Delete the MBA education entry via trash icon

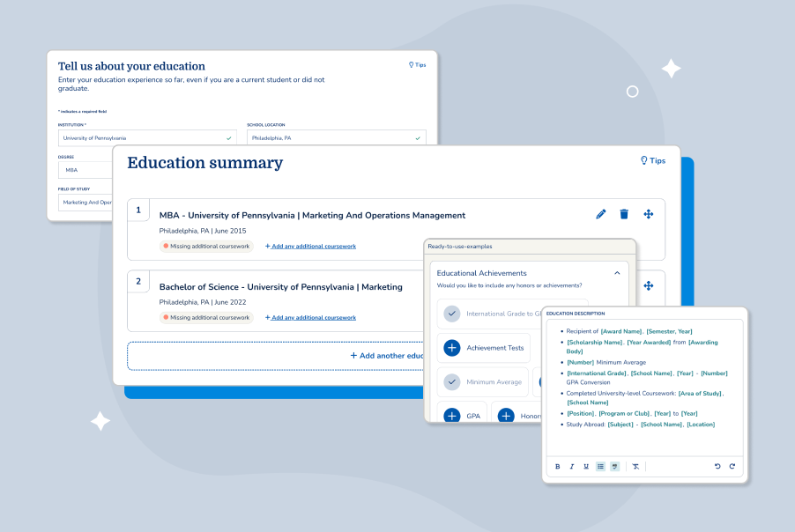coord(624,214)
